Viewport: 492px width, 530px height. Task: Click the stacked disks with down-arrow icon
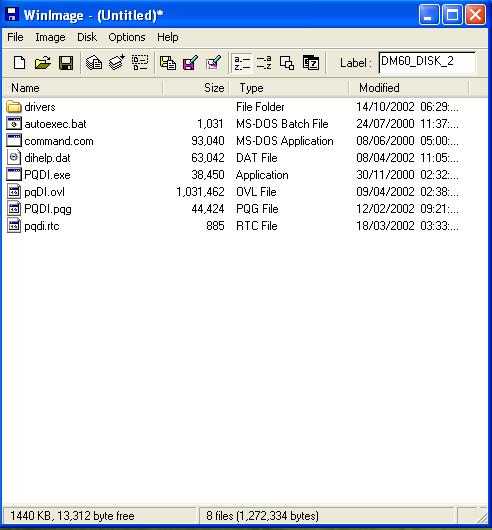117,63
